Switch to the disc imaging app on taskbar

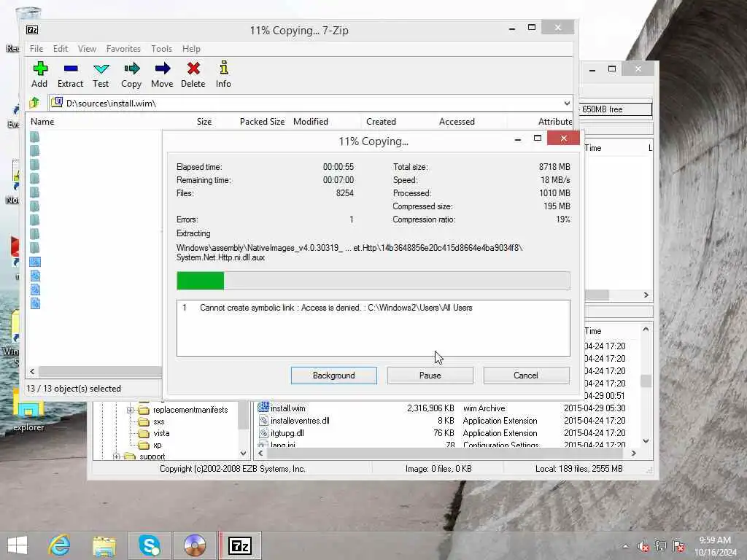point(195,545)
